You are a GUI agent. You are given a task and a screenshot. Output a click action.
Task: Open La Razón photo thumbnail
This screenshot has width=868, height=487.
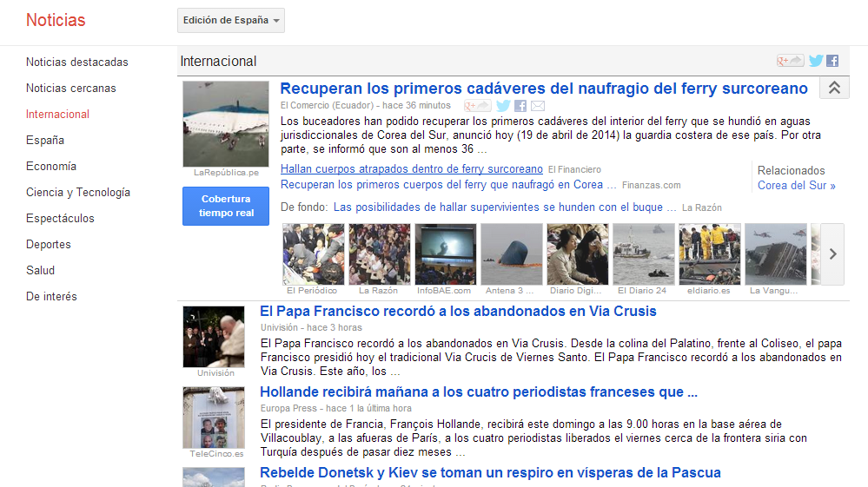pos(379,254)
